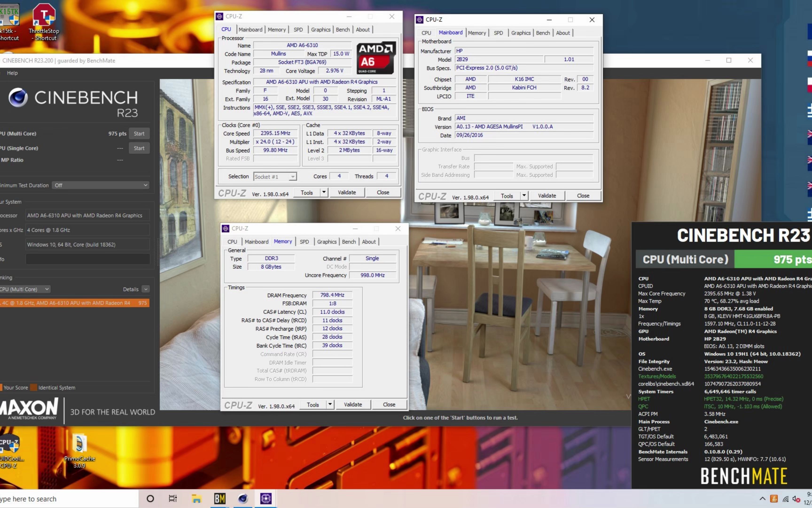This screenshot has width=812, height=508.
Task: Switch to CPU-Z taskbar icon
Action: (x=266, y=499)
